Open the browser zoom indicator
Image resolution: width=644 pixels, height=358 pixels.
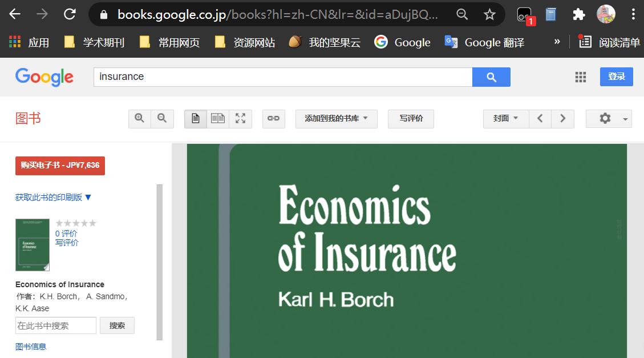(x=462, y=15)
